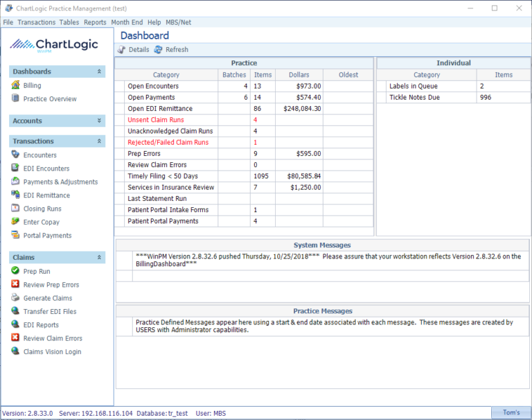Click the EDI Remittance icon

(15, 195)
